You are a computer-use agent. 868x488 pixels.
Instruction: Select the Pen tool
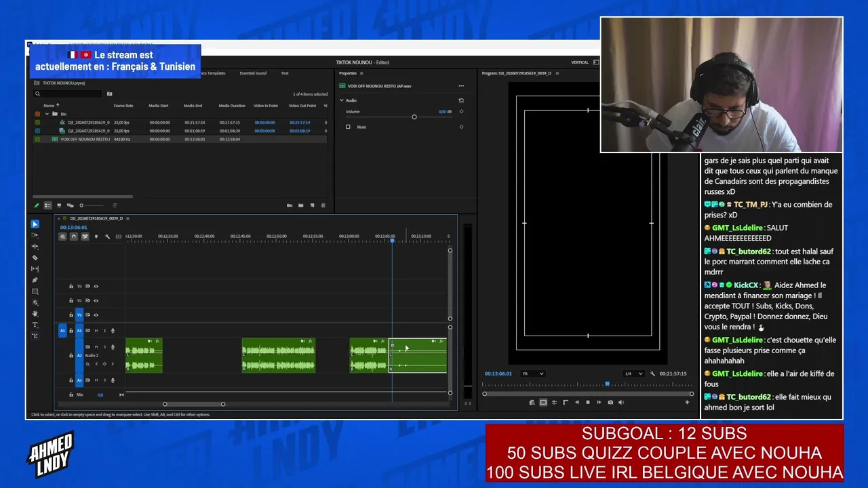pyautogui.click(x=35, y=280)
